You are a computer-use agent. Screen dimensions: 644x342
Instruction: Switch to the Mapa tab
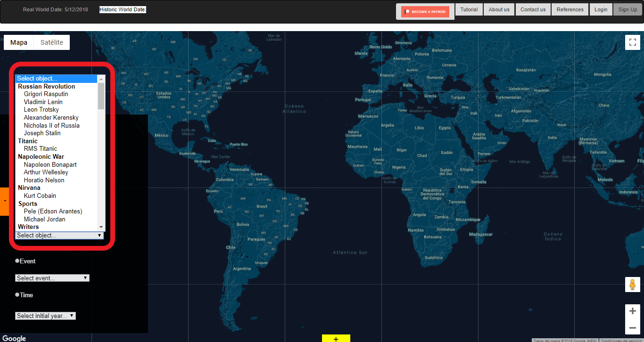coord(19,42)
